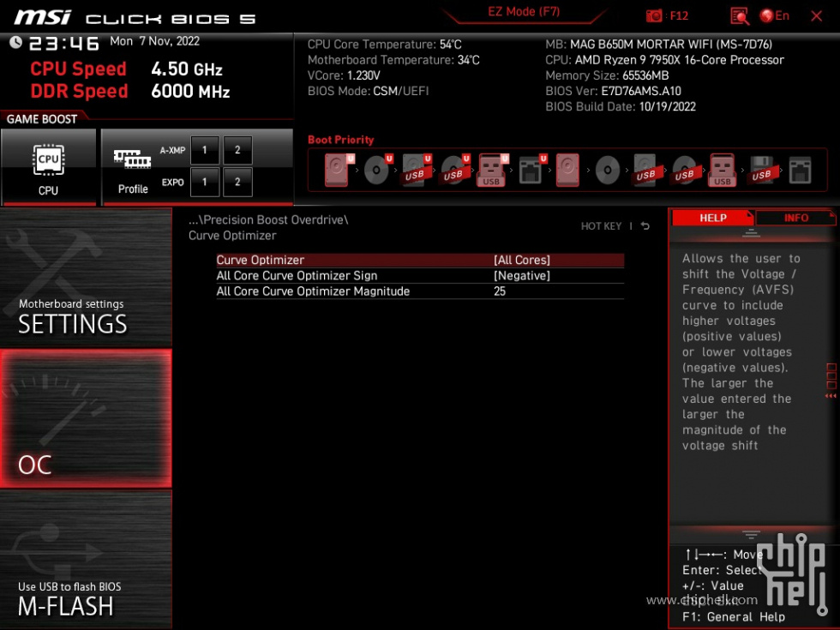Click the Motherboard Temperature reading
This screenshot has width=840, height=630.
[393, 60]
